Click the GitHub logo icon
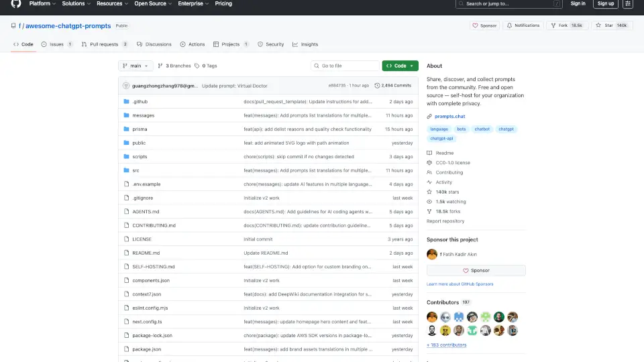Screen dimensions: 644x362 tap(16, 4)
